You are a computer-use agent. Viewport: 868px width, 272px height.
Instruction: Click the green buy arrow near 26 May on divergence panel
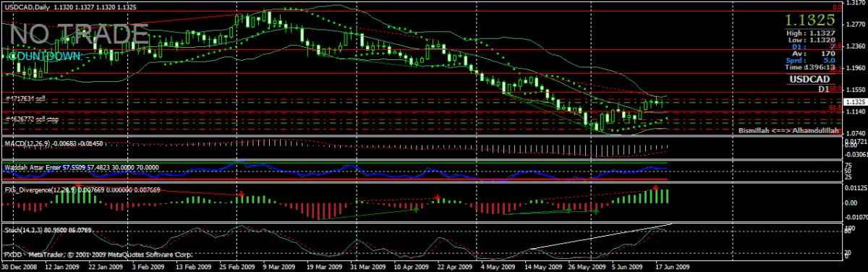(x=595, y=210)
